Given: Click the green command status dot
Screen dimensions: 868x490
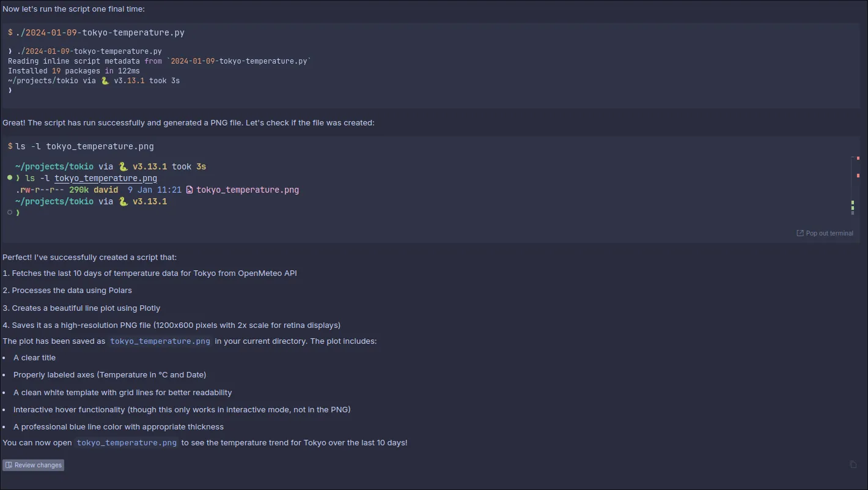Looking at the screenshot, I should (x=10, y=178).
